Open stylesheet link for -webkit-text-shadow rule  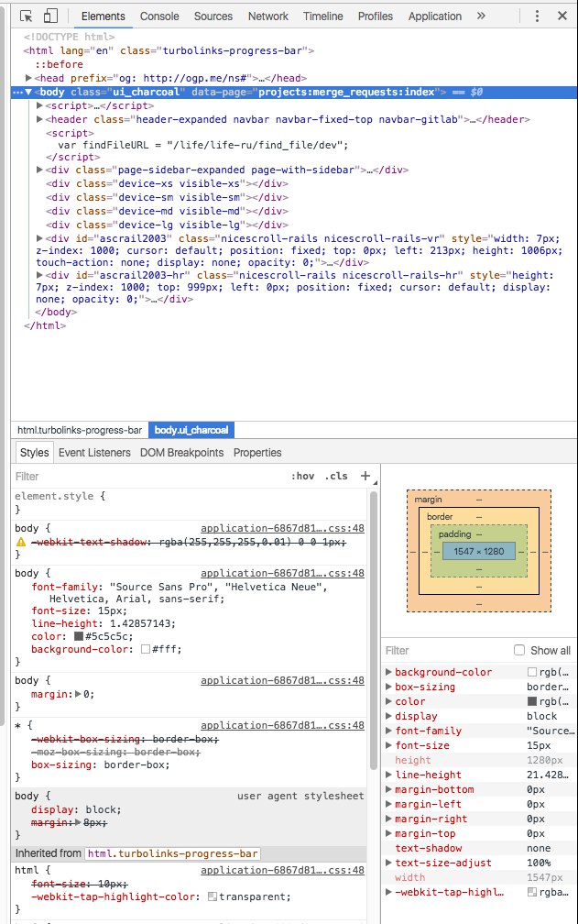click(282, 529)
